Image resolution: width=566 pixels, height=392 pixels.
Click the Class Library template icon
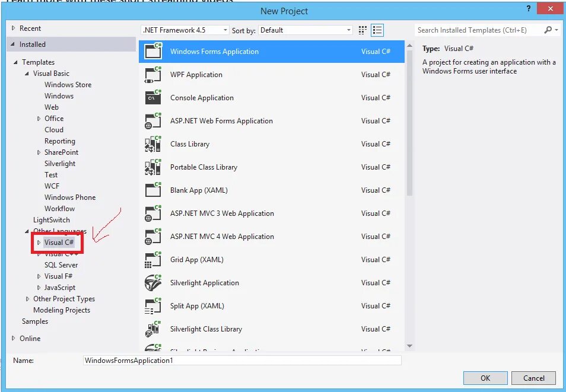coord(153,144)
